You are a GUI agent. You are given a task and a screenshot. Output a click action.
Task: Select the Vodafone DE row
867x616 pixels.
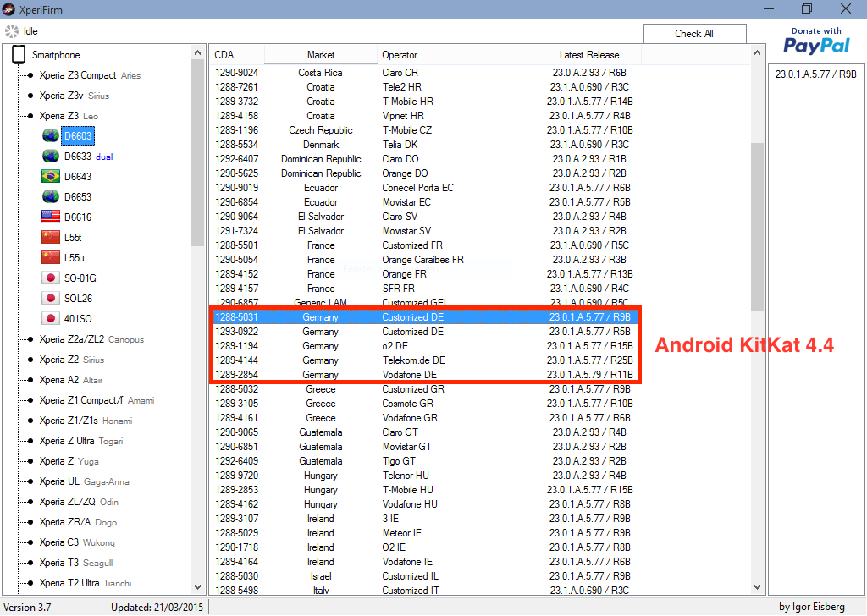(424, 375)
